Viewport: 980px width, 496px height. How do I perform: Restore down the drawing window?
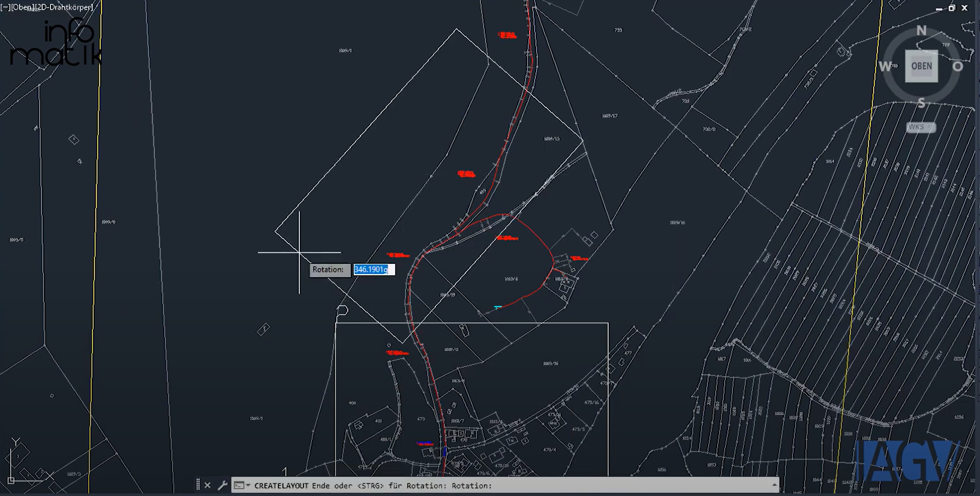[952, 8]
